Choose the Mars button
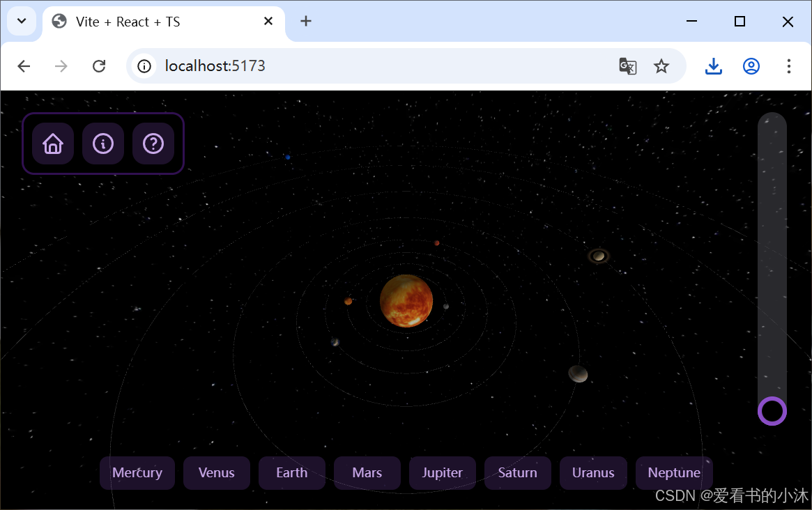 click(367, 472)
